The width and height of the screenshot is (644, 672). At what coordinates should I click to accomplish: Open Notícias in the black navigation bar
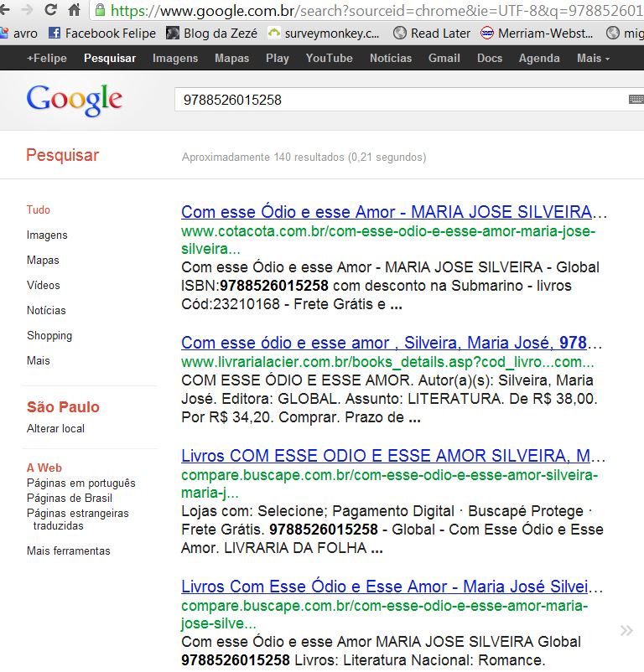[391, 58]
